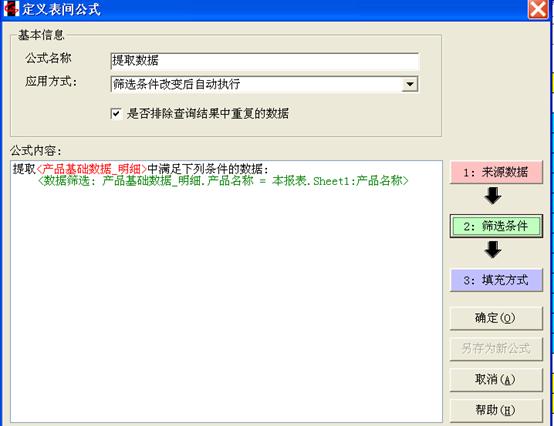Click the second black down arrow
Image resolution: width=554 pixels, height=426 pixels.
pos(493,249)
